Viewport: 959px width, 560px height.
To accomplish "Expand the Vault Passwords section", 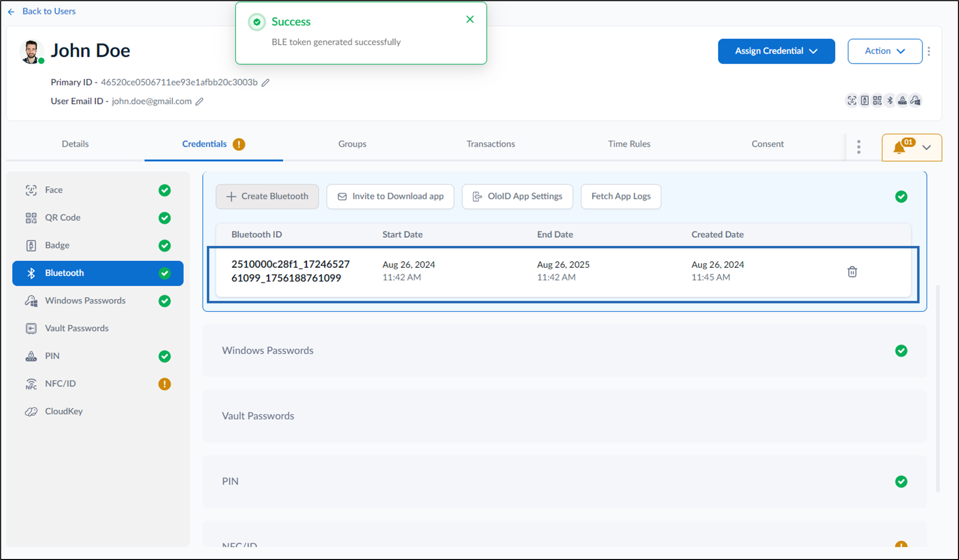I will pyautogui.click(x=564, y=416).
